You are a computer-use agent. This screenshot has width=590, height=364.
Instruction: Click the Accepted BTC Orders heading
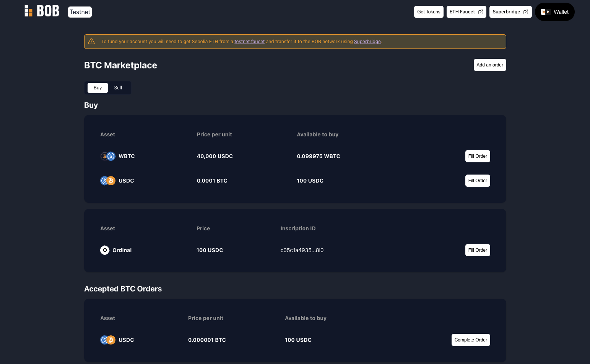pyautogui.click(x=123, y=289)
